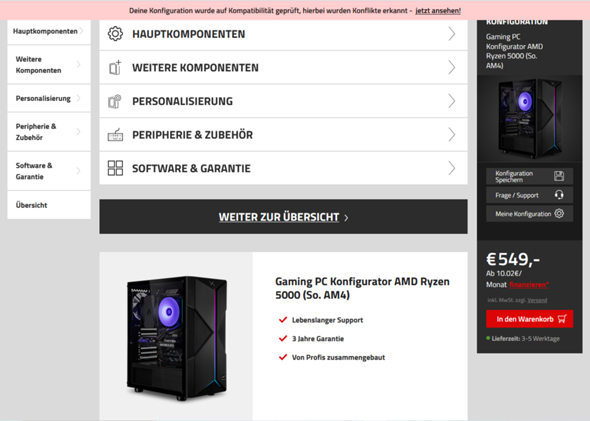590x421 pixels.
Task: Click the product title Gaming PC Konfigurator AMD Ryzen 5000
Action: (x=362, y=288)
